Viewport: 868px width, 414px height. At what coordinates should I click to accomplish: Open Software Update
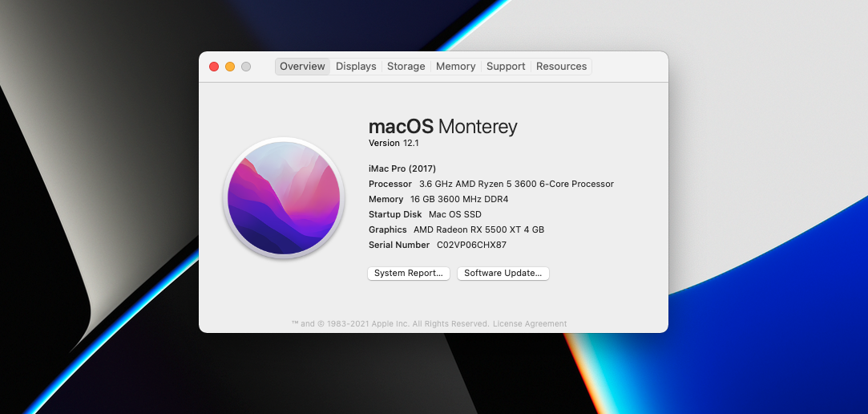pyautogui.click(x=503, y=274)
